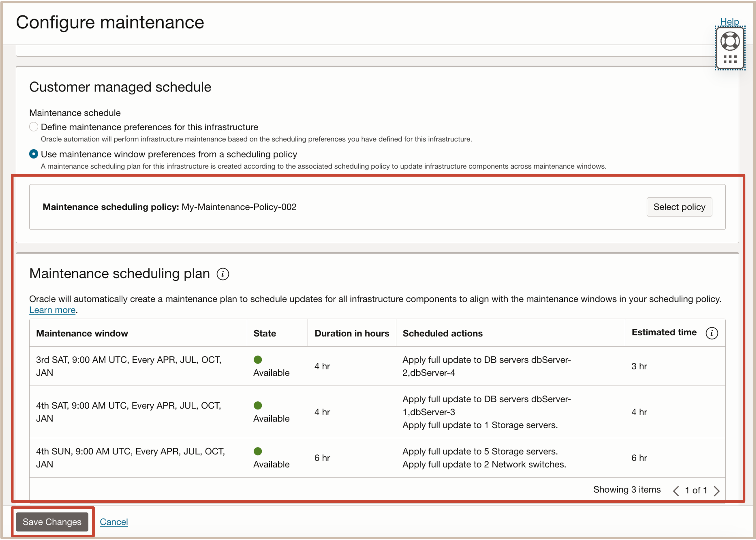Select Use maintenance window preferences from scheduling policy
Image resolution: width=756 pixels, height=540 pixels.
click(33, 154)
